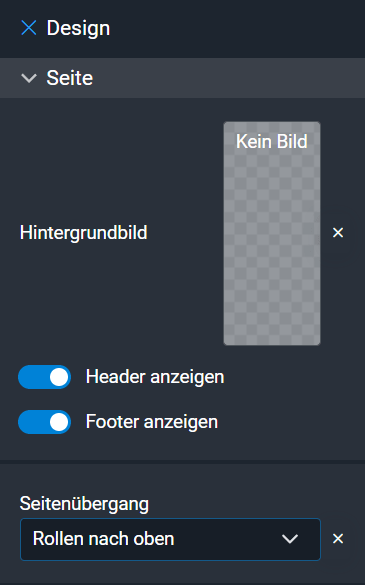Click the Header anzeigen label
Image resolution: width=365 pixels, height=585 pixels.
pos(155,377)
